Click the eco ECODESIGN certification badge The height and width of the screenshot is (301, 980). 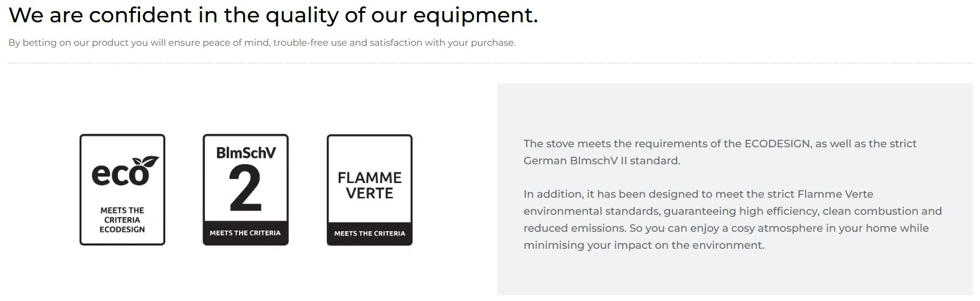click(x=122, y=190)
